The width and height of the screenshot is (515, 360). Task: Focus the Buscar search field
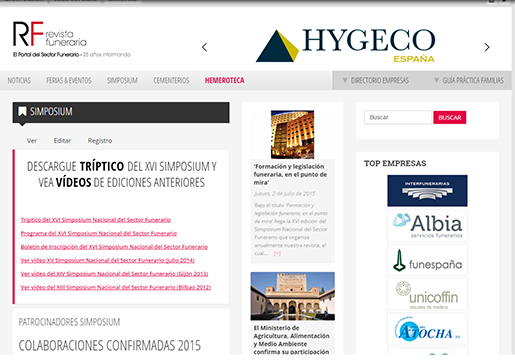pyautogui.click(x=398, y=117)
